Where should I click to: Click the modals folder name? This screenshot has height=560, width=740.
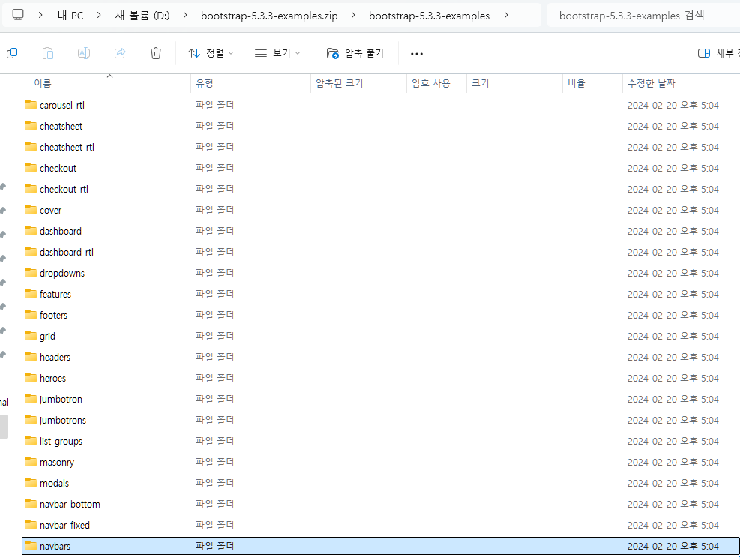click(54, 483)
